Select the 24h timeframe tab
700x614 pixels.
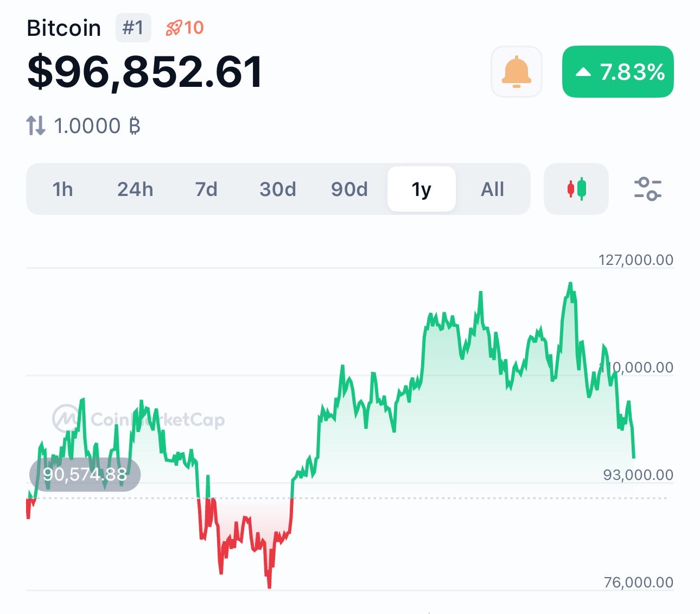coord(135,189)
